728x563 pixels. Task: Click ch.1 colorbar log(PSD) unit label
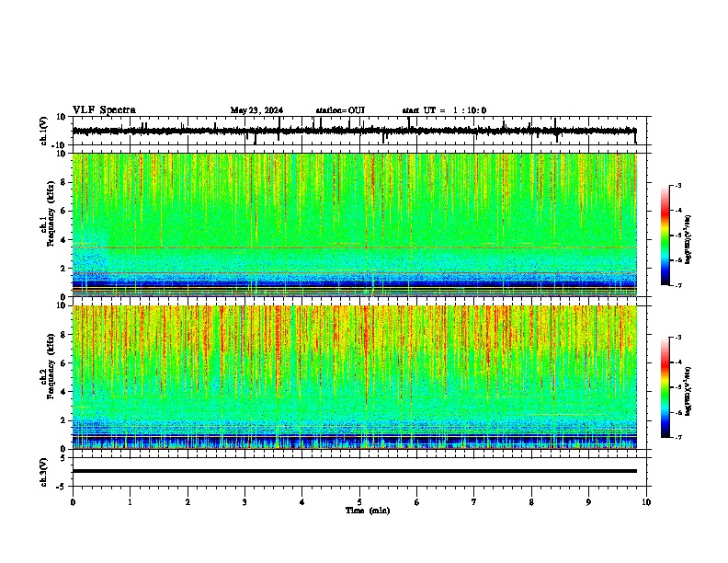coord(688,240)
